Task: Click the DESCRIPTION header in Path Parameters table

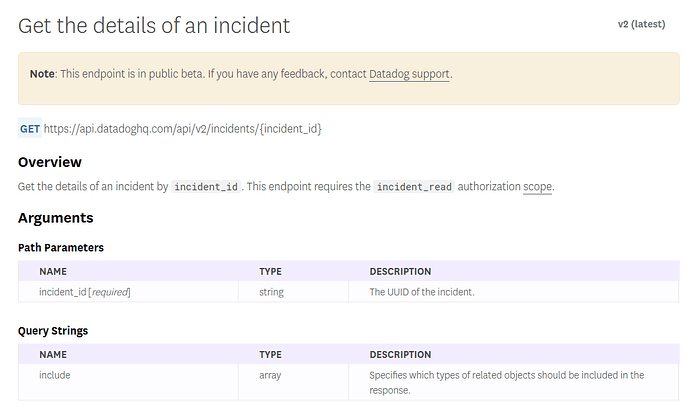Action: point(400,271)
